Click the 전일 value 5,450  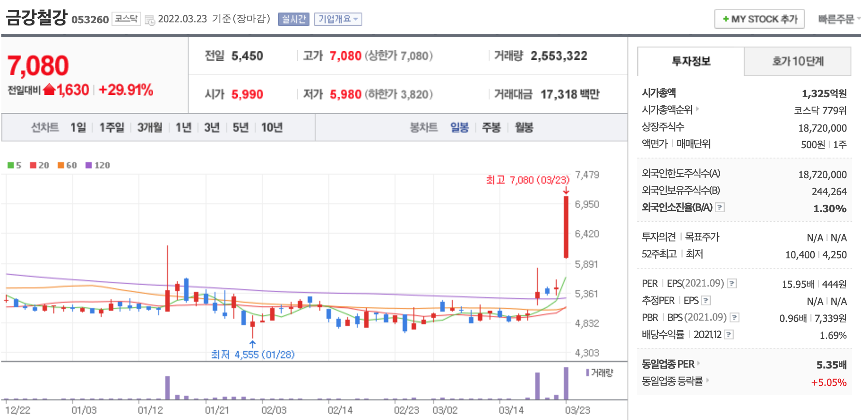coord(247,56)
